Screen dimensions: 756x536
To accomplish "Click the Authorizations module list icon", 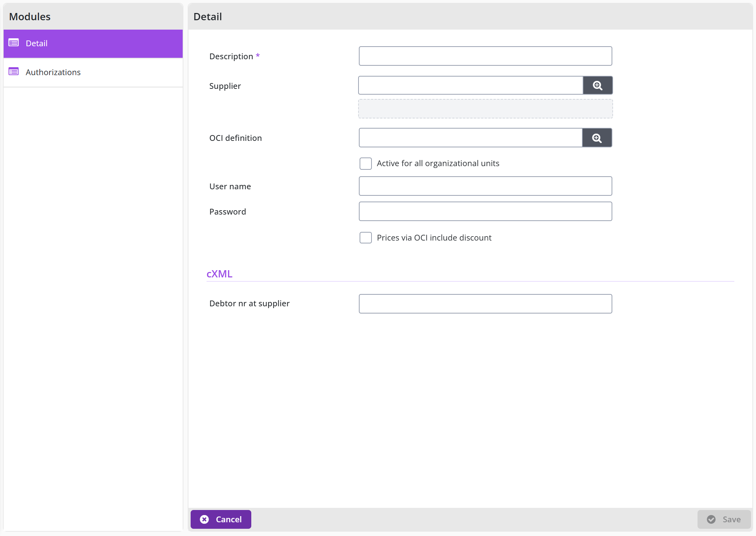I will (14, 72).
